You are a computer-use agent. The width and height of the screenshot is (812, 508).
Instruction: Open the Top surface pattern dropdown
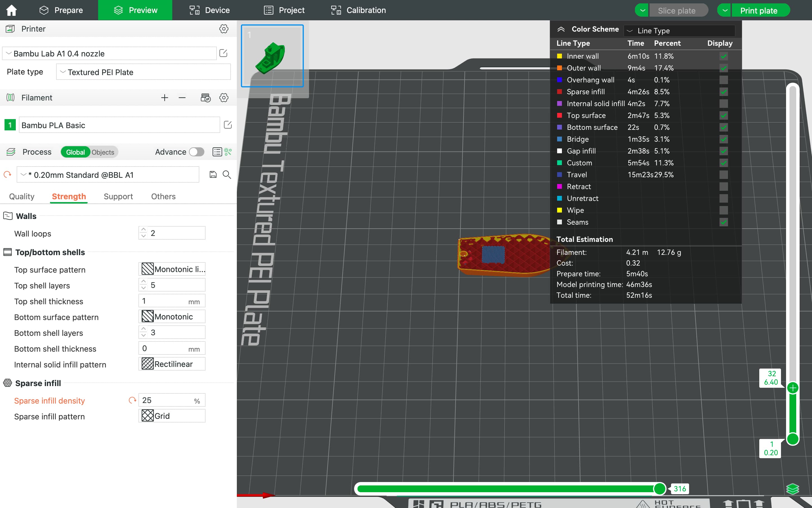(x=172, y=269)
